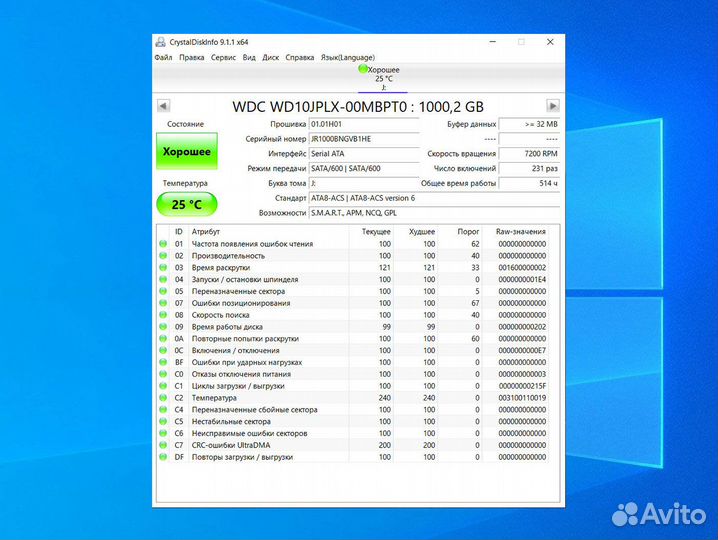Open the Язык(Language) menu
The image size is (718, 540).
[x=348, y=57]
